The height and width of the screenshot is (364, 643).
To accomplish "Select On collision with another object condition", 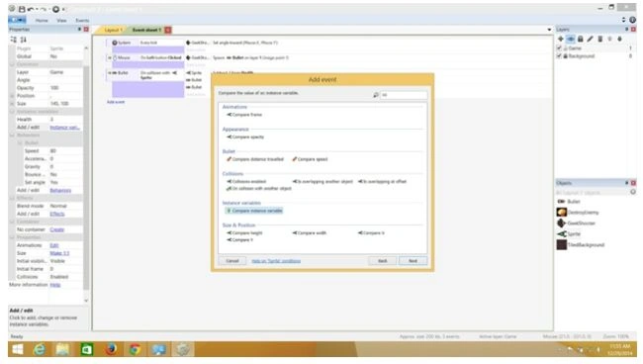I will tap(259, 189).
